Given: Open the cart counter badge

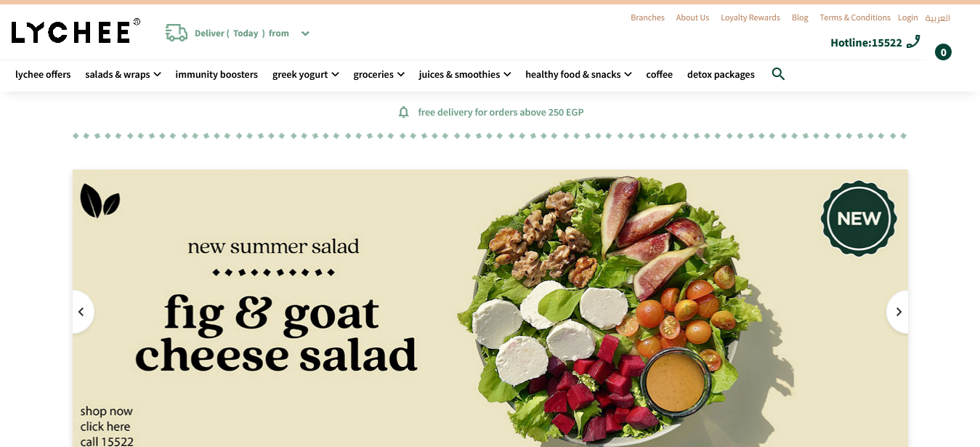Looking at the screenshot, I should click(x=943, y=52).
